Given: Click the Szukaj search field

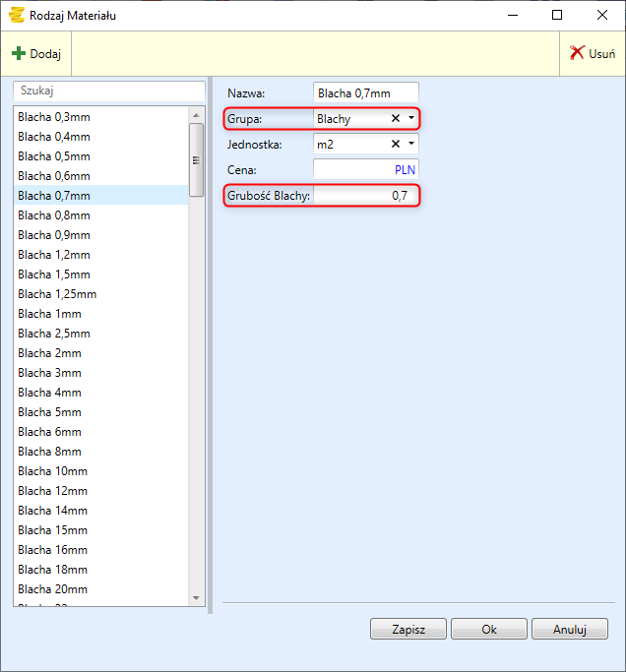Looking at the screenshot, I should 108,90.
